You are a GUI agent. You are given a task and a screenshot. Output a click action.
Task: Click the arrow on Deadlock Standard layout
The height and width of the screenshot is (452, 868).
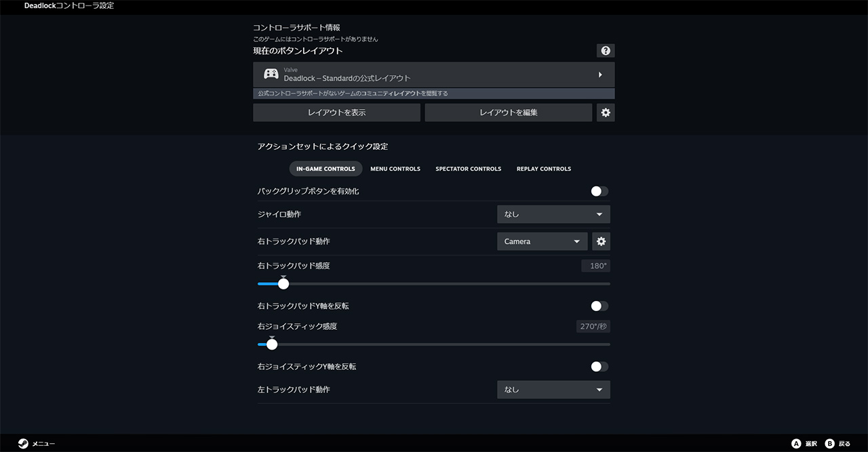(x=600, y=75)
